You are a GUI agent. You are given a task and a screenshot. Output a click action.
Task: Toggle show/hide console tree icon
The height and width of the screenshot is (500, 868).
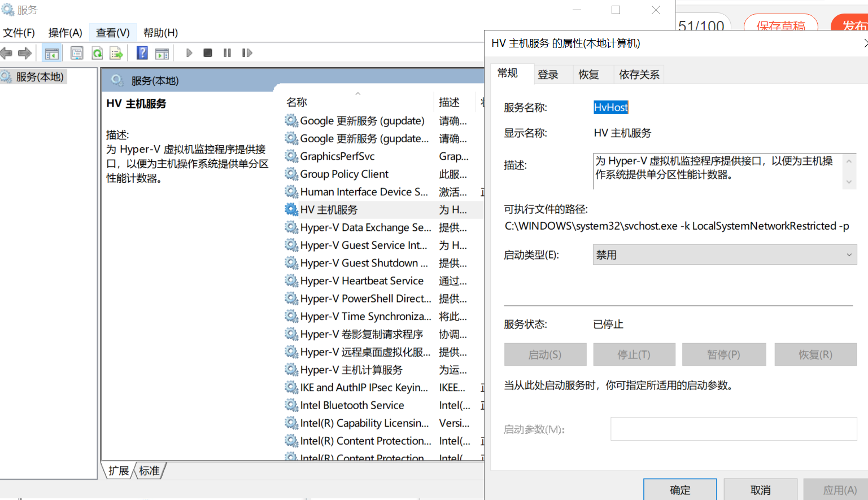52,53
